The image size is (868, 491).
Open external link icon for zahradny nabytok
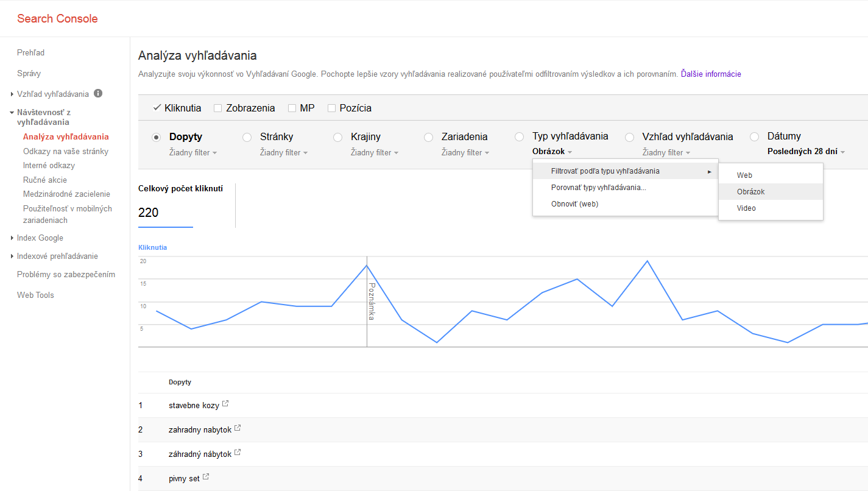pos(238,428)
